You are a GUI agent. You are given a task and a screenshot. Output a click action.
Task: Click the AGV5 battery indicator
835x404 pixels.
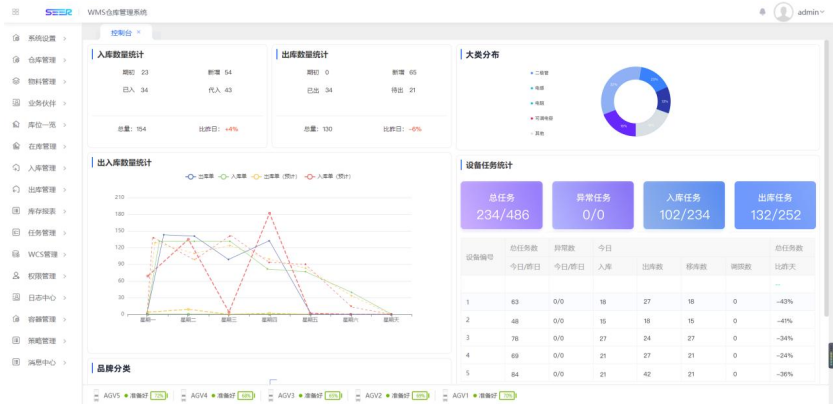pyautogui.click(x=158, y=396)
